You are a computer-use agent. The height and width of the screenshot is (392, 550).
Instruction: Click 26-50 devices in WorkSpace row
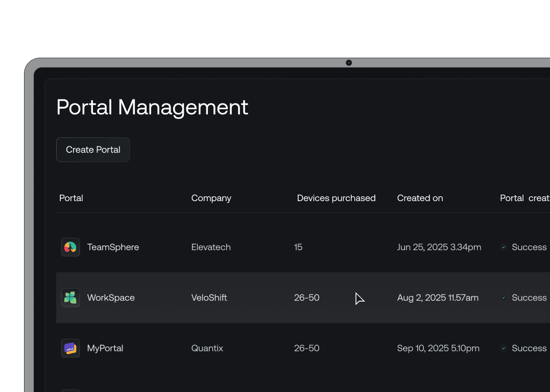point(306,298)
